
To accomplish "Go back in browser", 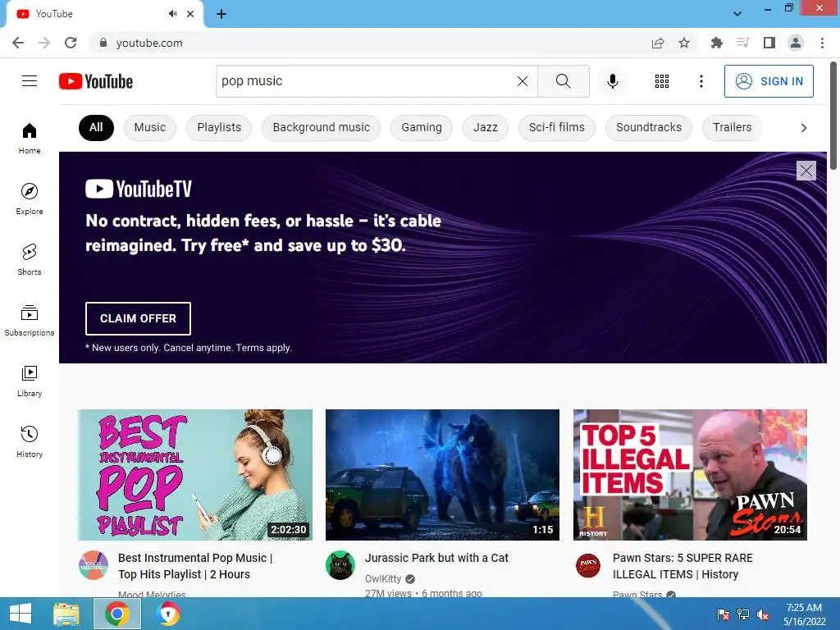I will pyautogui.click(x=18, y=43).
